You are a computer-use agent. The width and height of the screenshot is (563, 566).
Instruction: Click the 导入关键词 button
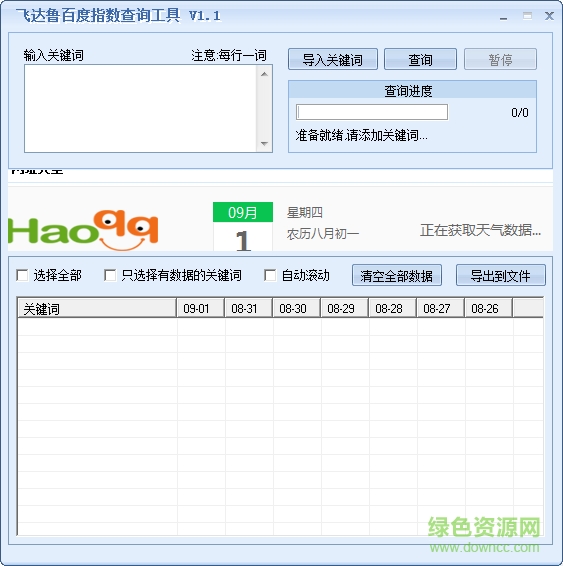(x=333, y=59)
